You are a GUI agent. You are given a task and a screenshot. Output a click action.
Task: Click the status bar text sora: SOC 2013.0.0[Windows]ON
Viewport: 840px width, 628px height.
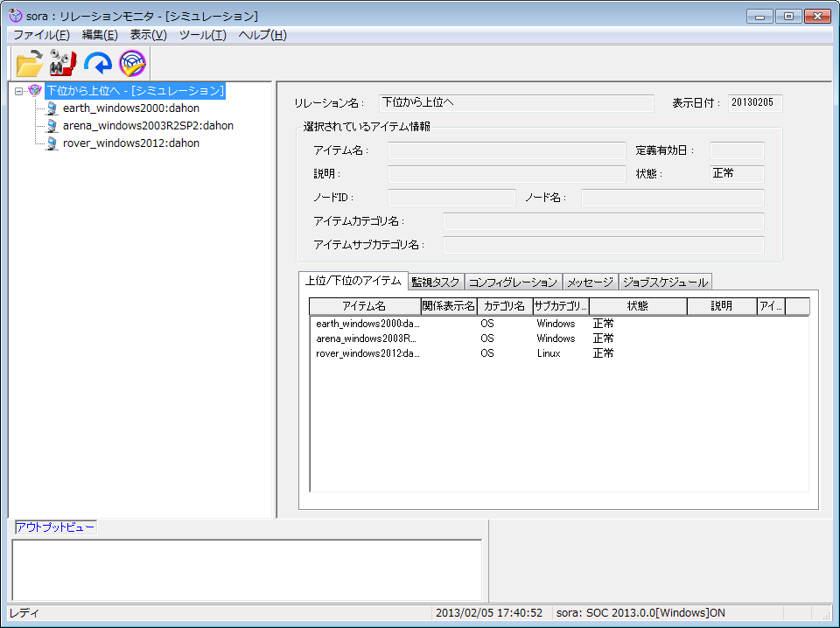640,613
